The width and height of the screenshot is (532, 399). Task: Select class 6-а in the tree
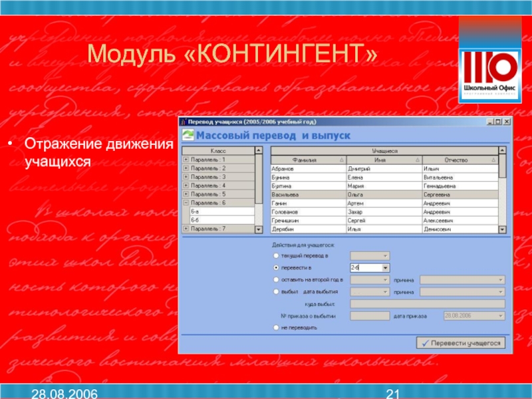click(222, 211)
